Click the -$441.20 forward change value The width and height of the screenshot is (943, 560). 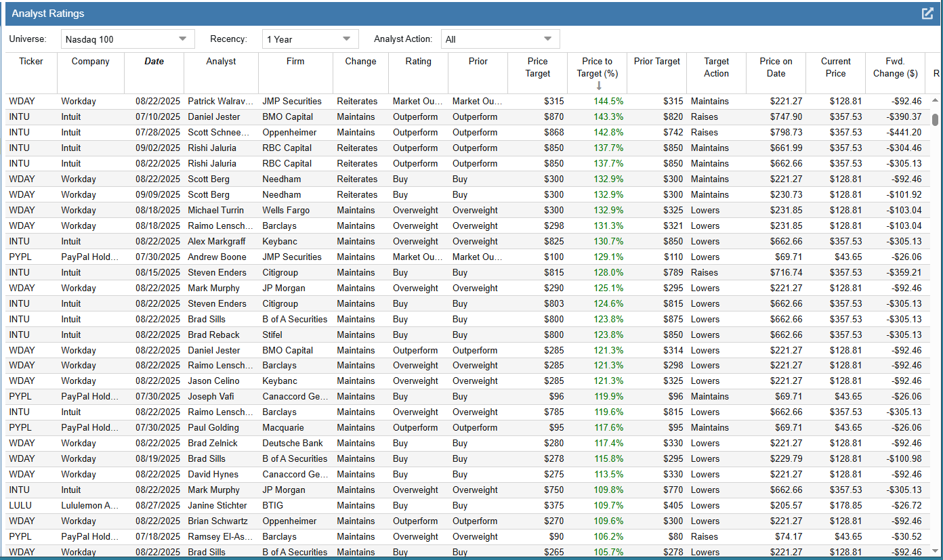pos(903,132)
